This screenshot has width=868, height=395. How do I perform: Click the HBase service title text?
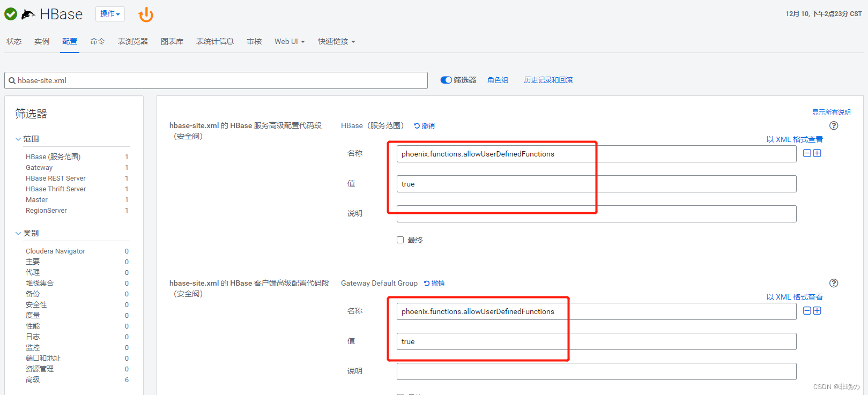point(61,14)
